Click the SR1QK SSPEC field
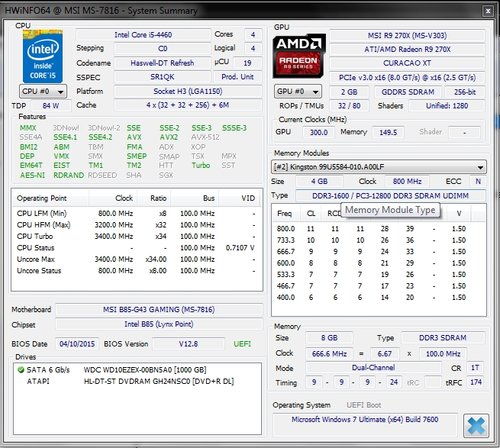500x448 pixels. 163,77
